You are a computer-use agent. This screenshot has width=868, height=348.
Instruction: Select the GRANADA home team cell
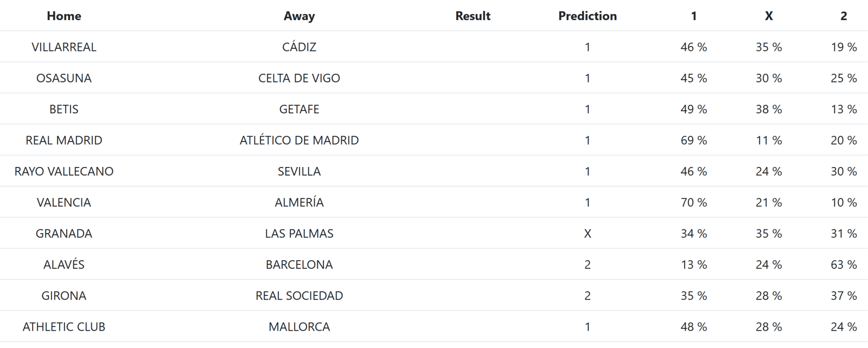[64, 234]
